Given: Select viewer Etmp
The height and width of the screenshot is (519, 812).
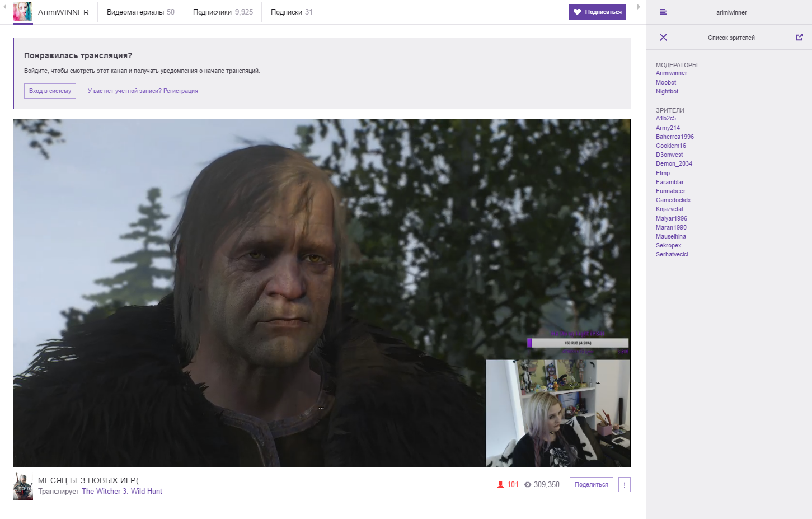Looking at the screenshot, I should pos(663,173).
